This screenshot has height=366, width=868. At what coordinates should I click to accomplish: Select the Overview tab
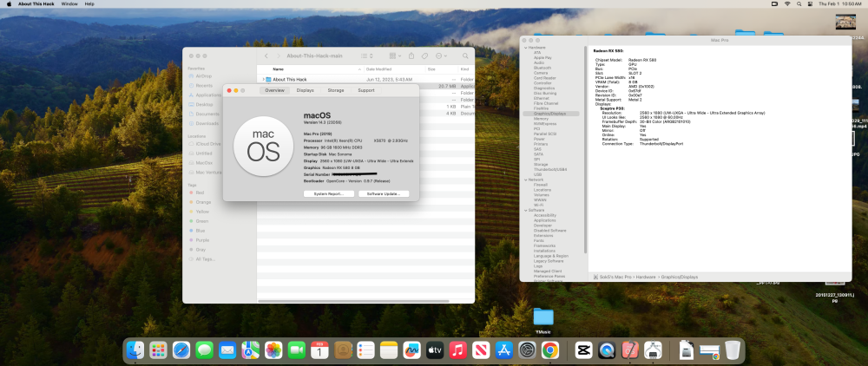click(274, 90)
